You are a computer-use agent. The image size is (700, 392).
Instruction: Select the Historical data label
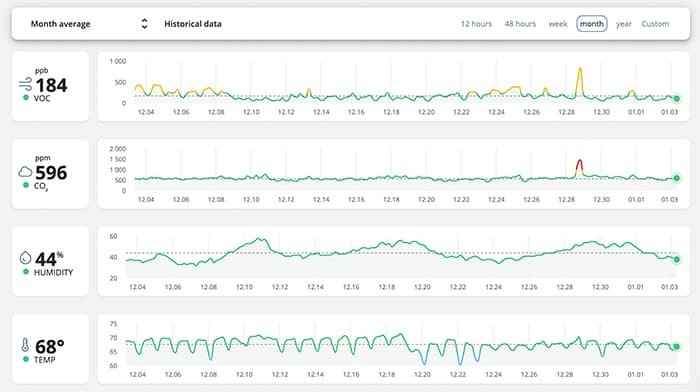(x=193, y=24)
